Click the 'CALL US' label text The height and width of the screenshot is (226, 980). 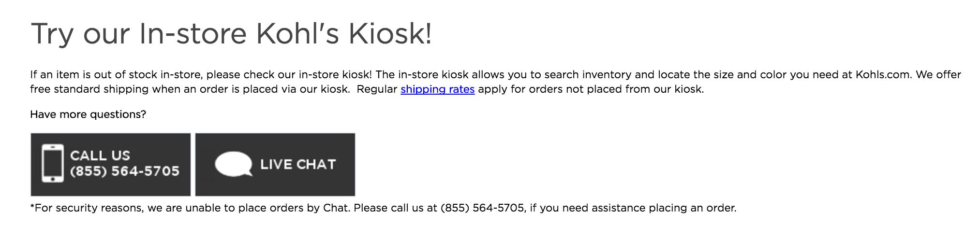tap(100, 155)
